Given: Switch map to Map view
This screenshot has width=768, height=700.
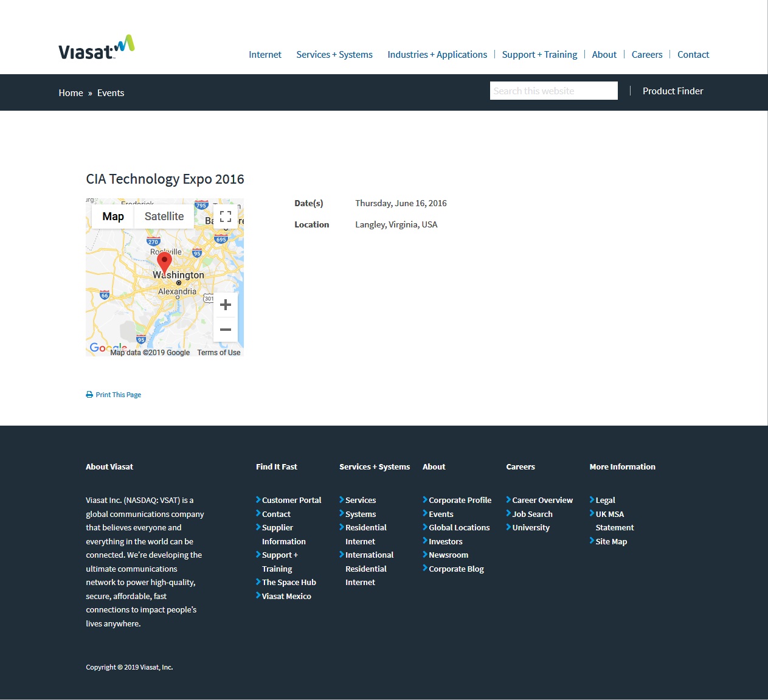Looking at the screenshot, I should pyautogui.click(x=113, y=217).
